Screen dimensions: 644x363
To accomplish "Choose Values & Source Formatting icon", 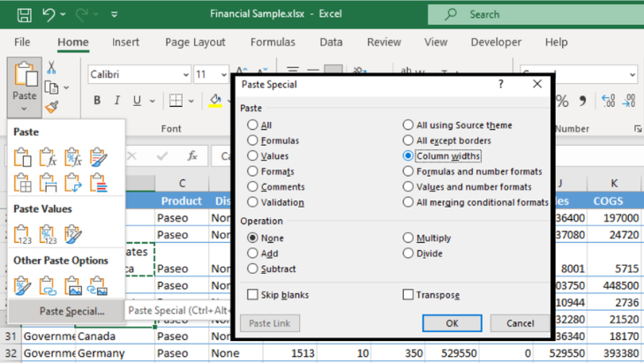I will click(73, 234).
